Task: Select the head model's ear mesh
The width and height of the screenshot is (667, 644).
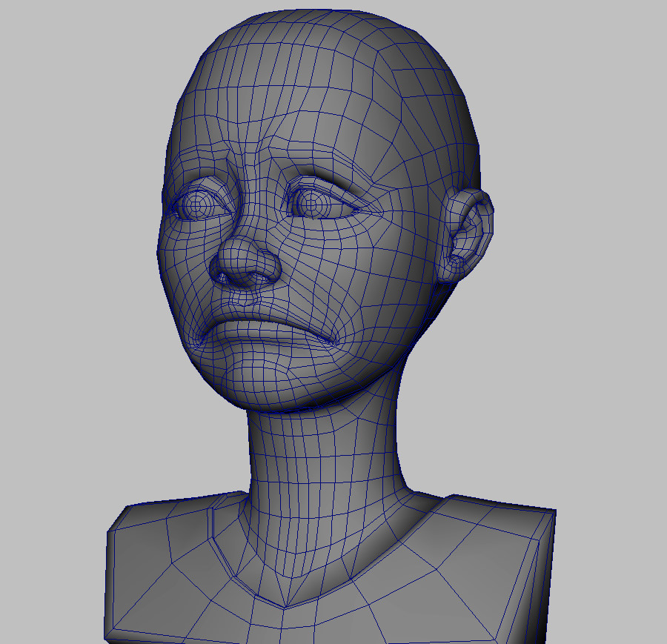Action: point(467,236)
